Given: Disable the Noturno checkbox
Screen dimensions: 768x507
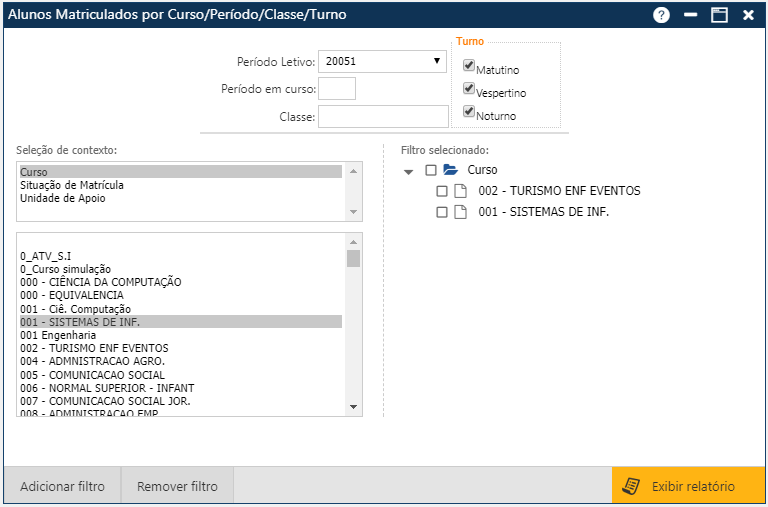Looking at the screenshot, I should (x=469, y=112).
